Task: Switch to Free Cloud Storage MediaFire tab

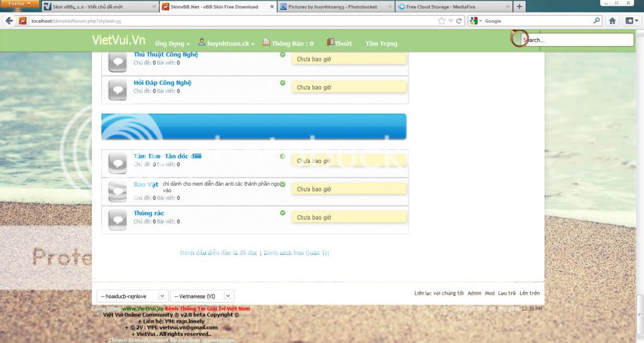Action: (x=454, y=6)
